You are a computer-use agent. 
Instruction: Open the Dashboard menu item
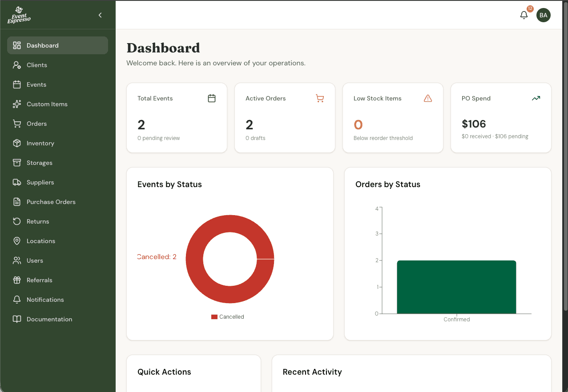(57, 45)
